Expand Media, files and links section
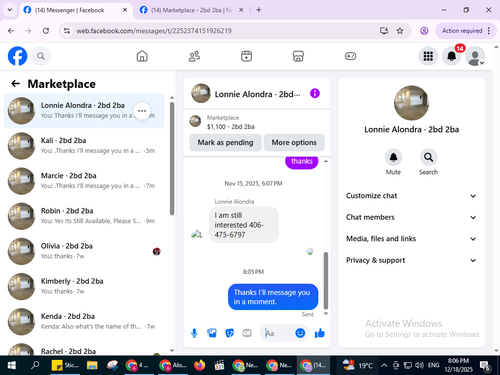 click(x=411, y=239)
